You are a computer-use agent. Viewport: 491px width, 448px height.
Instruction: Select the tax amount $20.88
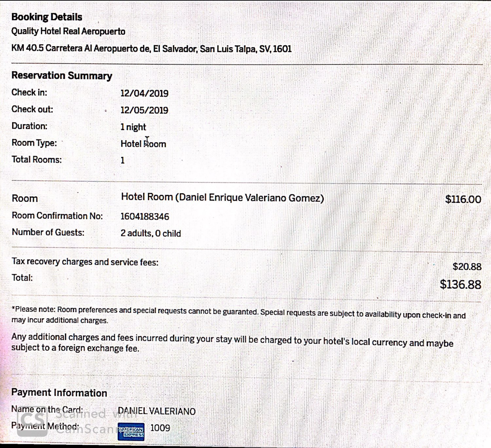click(467, 267)
